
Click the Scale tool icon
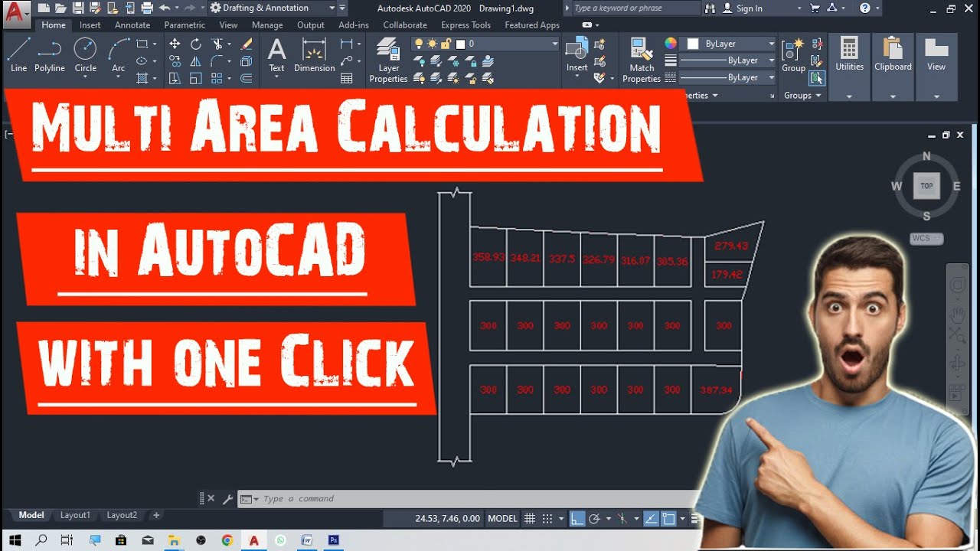click(196, 78)
